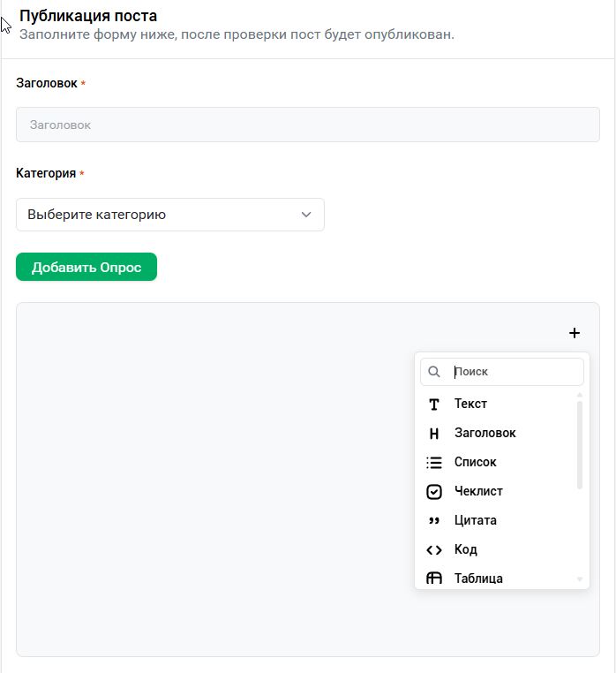Image resolution: width=616 pixels, height=673 pixels.
Task: Click the quotation marks icon beside Цитата
Action: (434, 521)
